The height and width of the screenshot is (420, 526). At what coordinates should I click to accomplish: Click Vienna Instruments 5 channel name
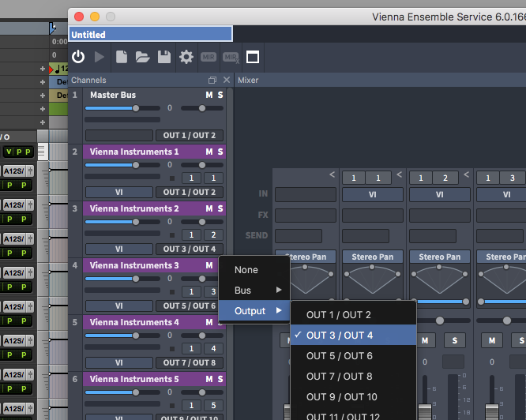tap(134, 379)
